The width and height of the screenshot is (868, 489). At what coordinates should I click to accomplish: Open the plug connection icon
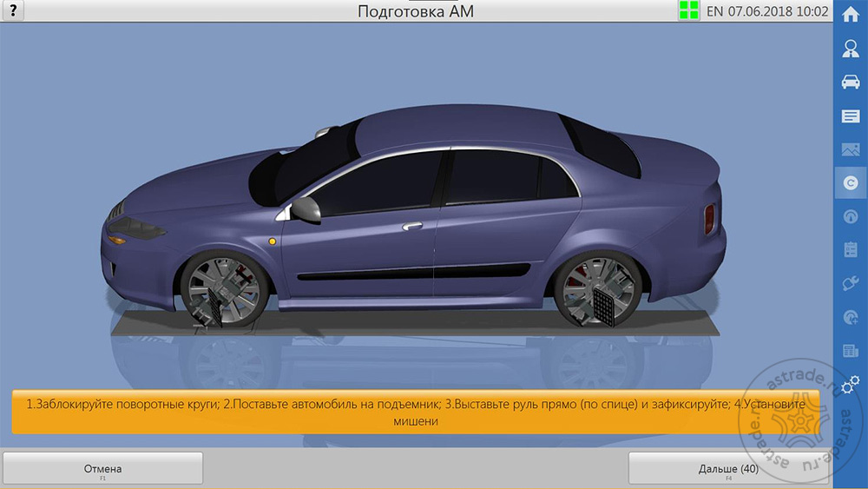pos(851,283)
